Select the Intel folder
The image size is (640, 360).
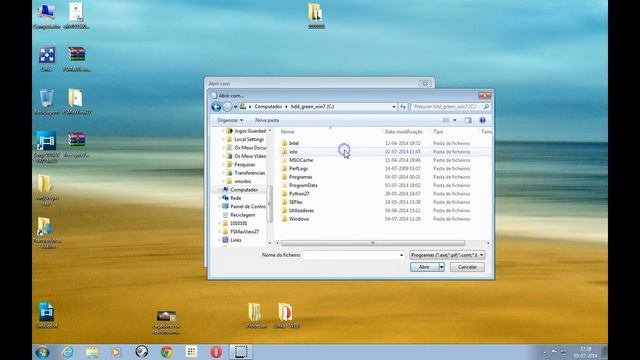pos(293,143)
